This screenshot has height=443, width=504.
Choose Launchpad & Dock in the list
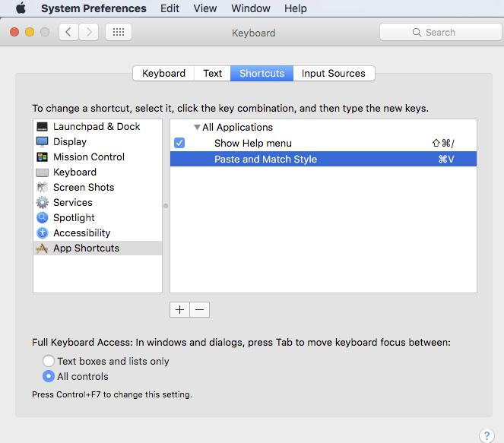98,127
